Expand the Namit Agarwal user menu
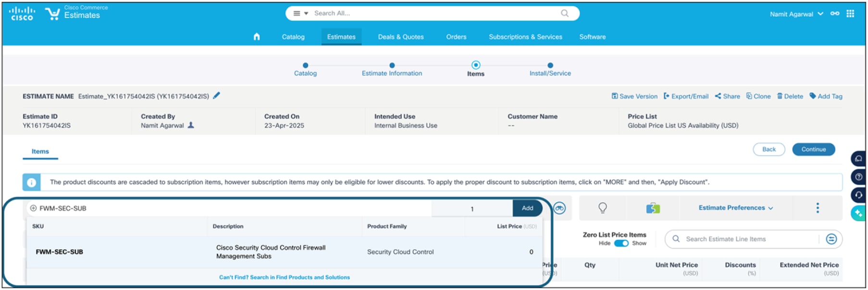The width and height of the screenshot is (868, 290). pos(796,14)
